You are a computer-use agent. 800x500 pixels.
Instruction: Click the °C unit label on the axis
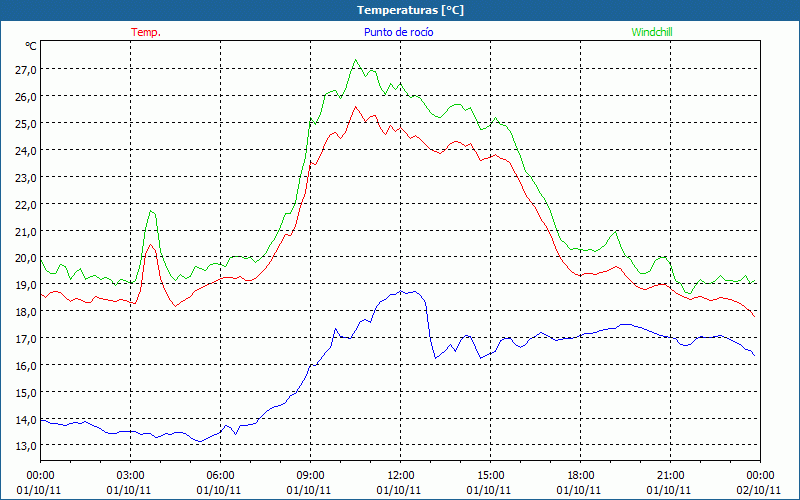coord(31,46)
